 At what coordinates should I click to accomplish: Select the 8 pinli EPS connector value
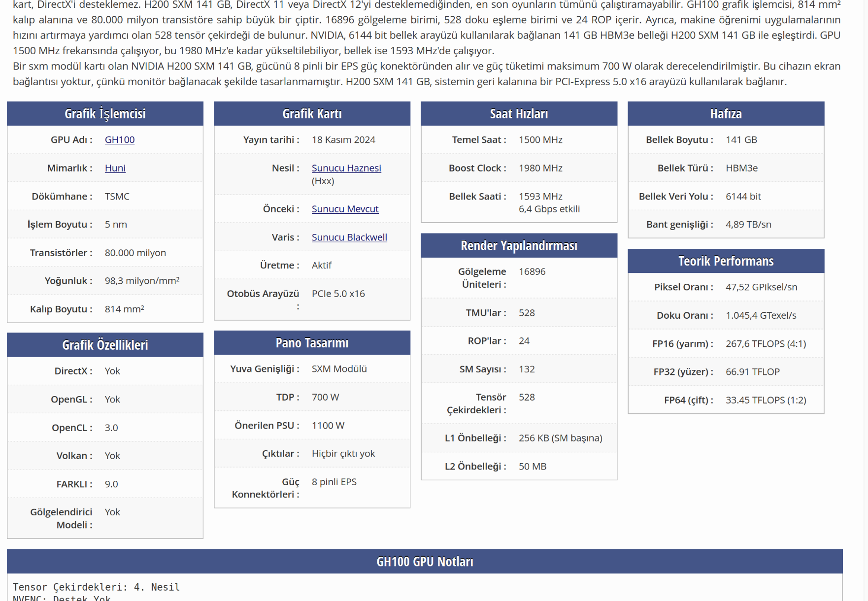pos(334,482)
